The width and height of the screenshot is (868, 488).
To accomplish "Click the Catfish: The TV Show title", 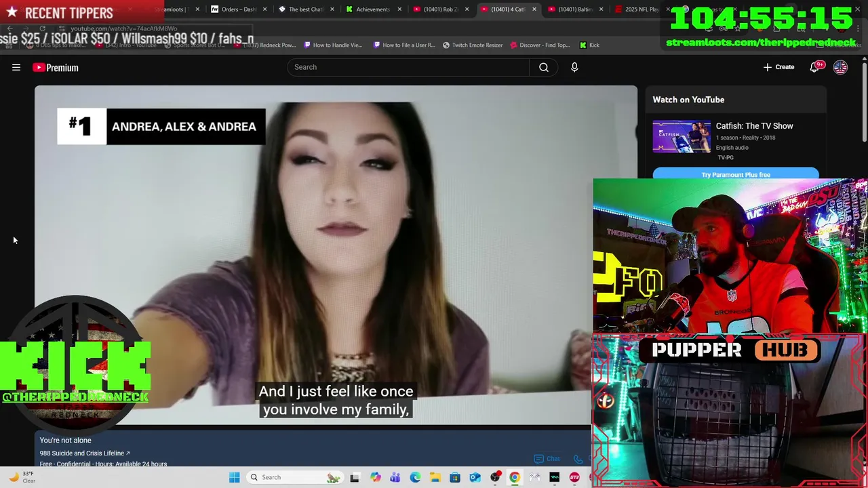I will [x=754, y=126].
